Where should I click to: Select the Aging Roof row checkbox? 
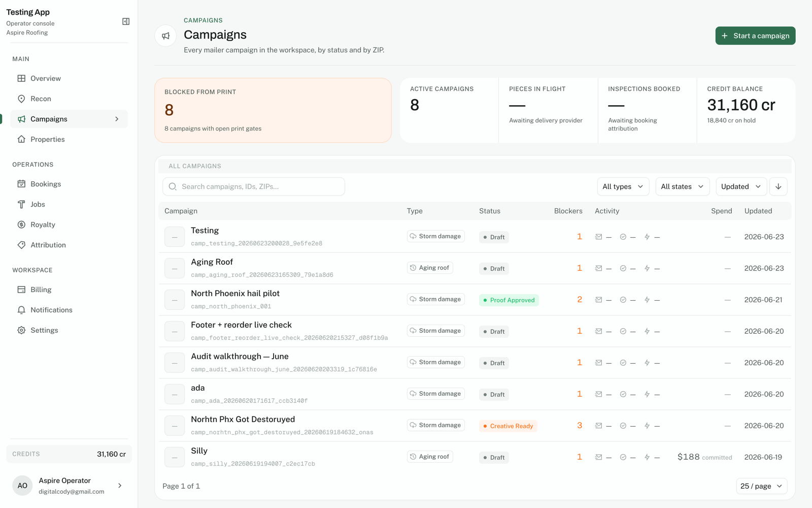point(175,268)
